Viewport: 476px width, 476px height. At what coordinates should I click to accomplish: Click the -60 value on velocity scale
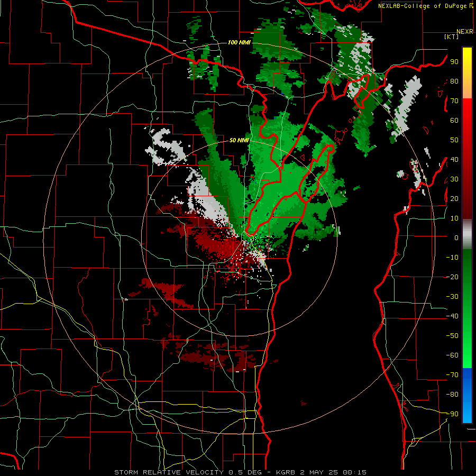[x=452, y=355]
